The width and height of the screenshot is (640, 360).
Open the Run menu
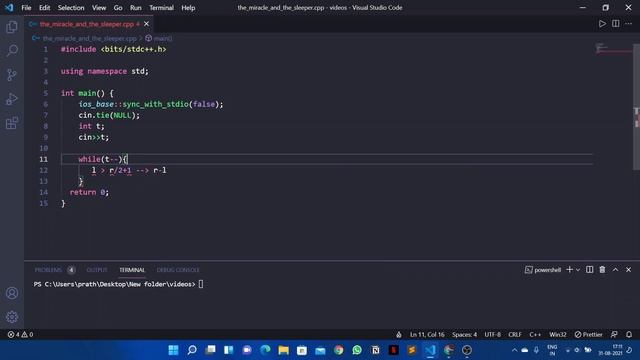pos(136,8)
